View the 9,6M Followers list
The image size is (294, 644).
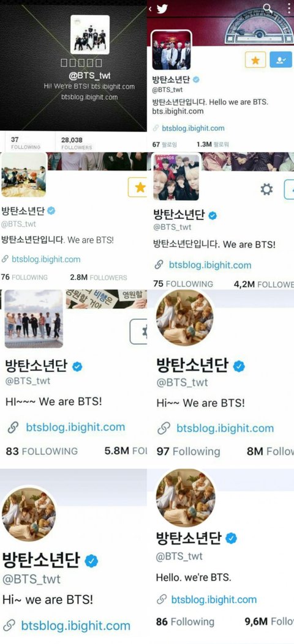(x=269, y=622)
